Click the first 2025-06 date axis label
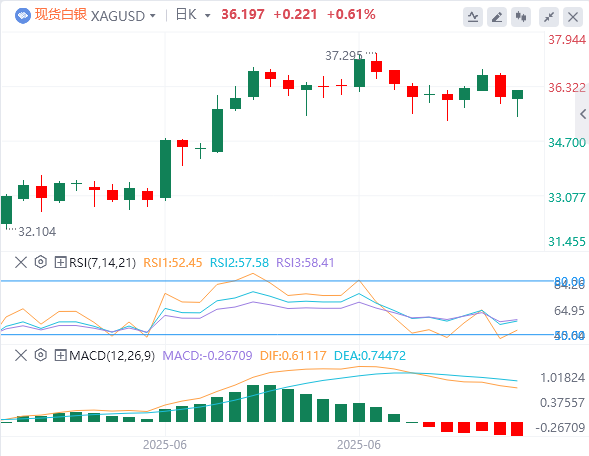Screen dimensions: 589x456 165,445
